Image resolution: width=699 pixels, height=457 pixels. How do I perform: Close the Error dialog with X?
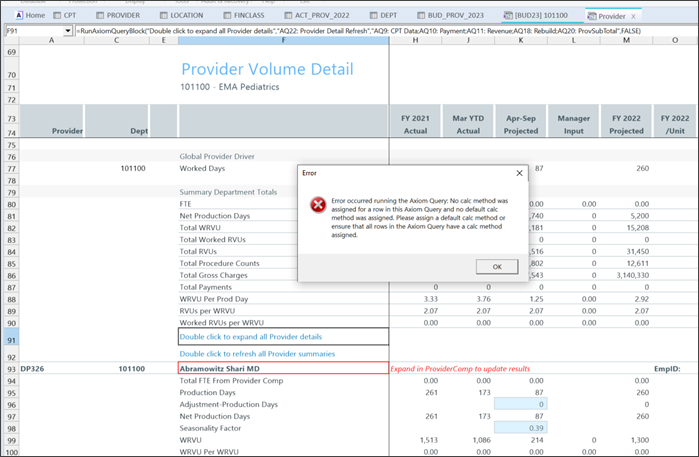[x=518, y=172]
